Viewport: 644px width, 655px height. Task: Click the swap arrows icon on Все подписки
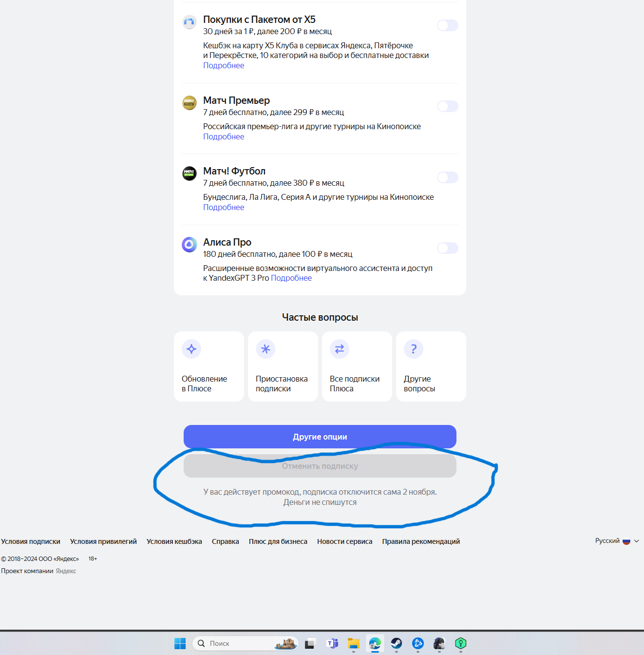[340, 349]
